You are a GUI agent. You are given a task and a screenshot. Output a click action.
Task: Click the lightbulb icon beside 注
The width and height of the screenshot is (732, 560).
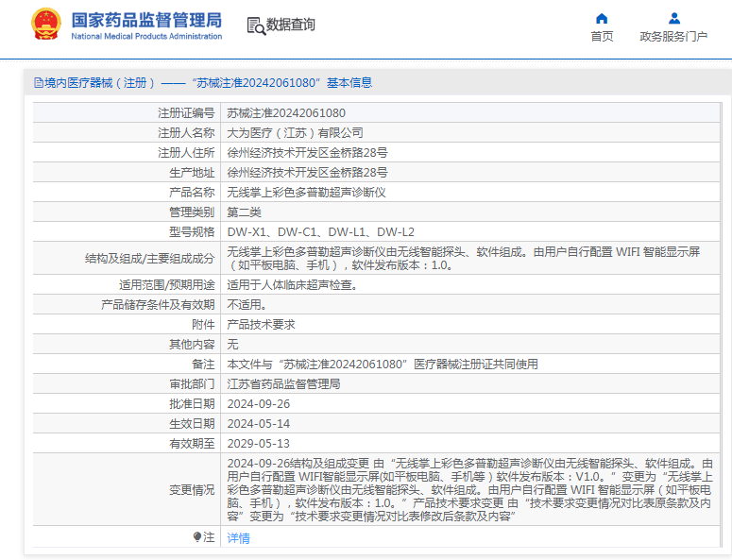click(x=197, y=536)
